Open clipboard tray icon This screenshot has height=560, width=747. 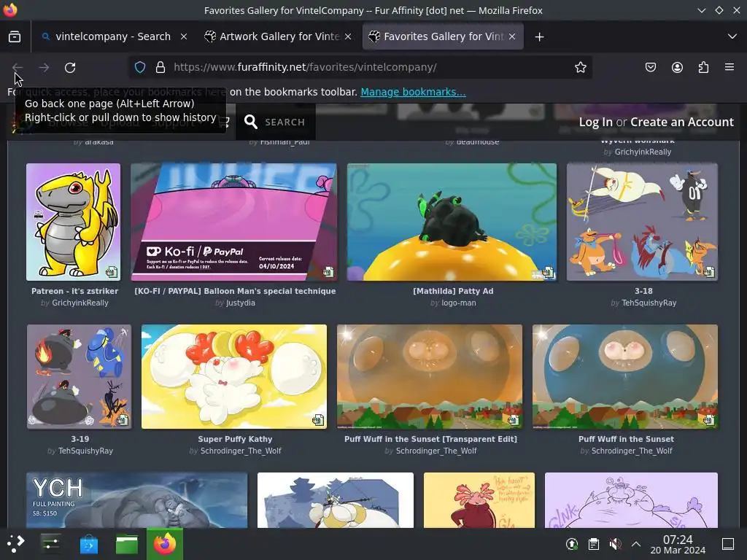point(594,544)
